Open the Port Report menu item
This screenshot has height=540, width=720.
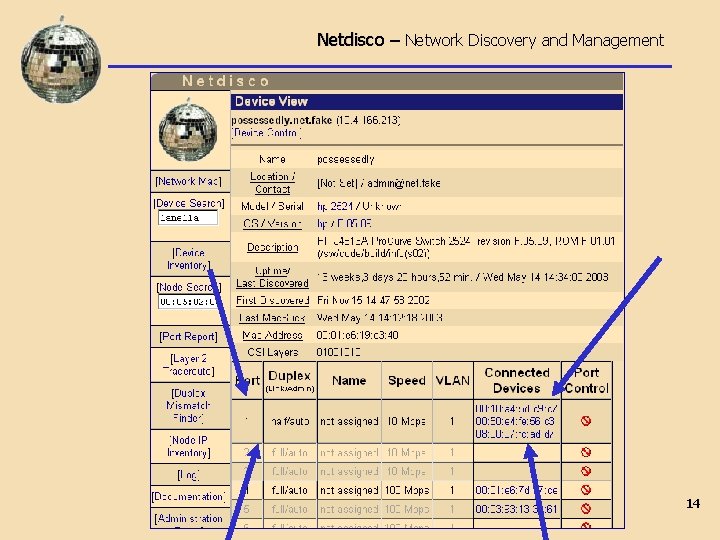pyautogui.click(x=188, y=337)
